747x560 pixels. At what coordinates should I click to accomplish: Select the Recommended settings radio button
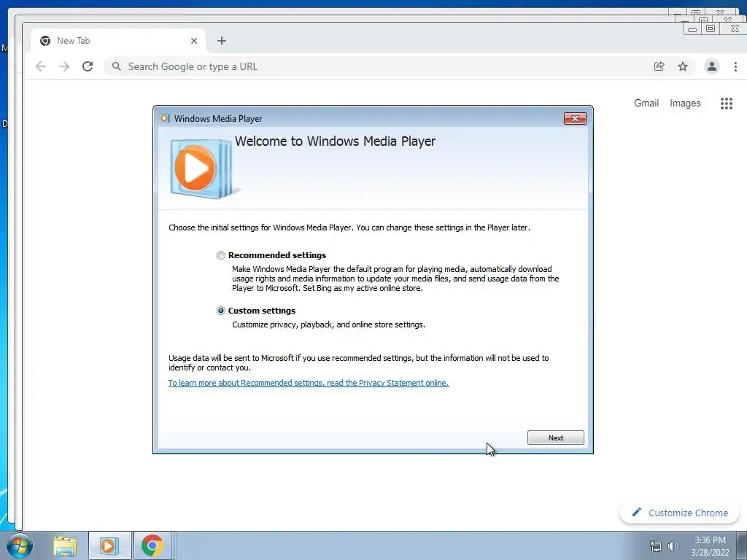point(220,255)
